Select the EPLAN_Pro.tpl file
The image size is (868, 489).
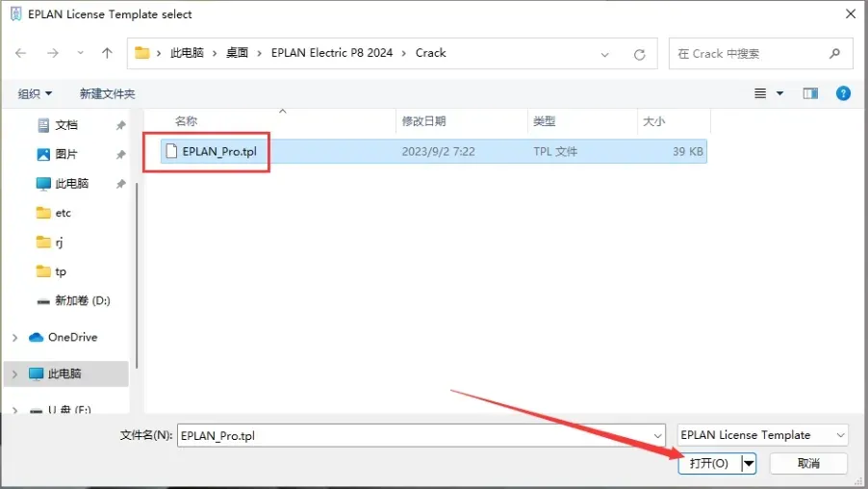point(433,151)
